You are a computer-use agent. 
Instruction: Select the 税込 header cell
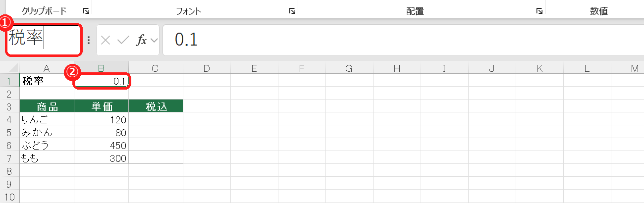[156, 106]
